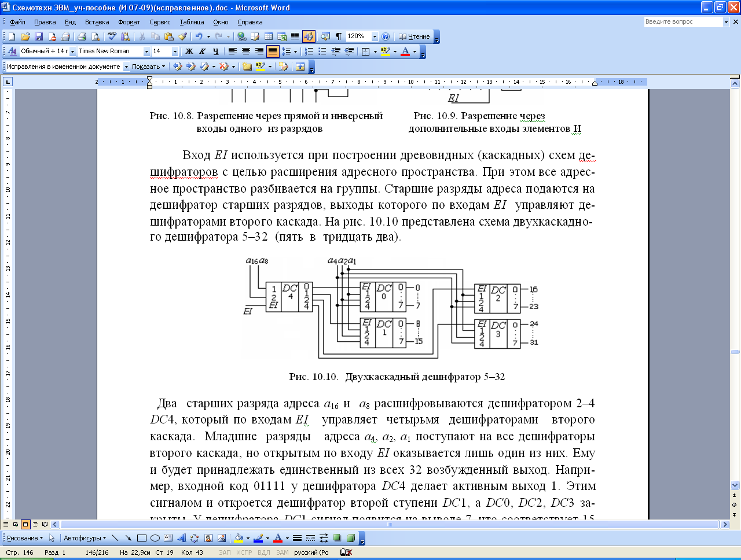This screenshot has width=741, height=560.
Task: Select the Line drawing tool
Action: pos(115,538)
